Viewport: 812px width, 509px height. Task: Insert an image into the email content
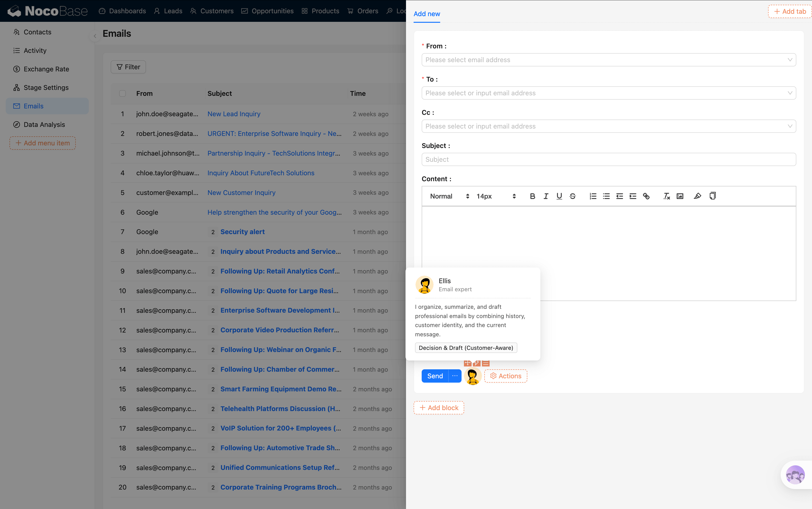[680, 196]
